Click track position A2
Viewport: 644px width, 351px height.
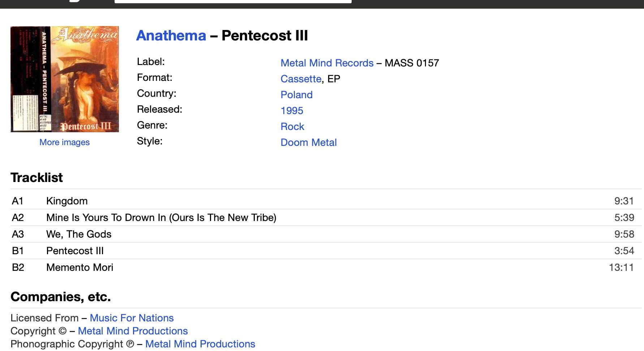pyautogui.click(x=18, y=217)
